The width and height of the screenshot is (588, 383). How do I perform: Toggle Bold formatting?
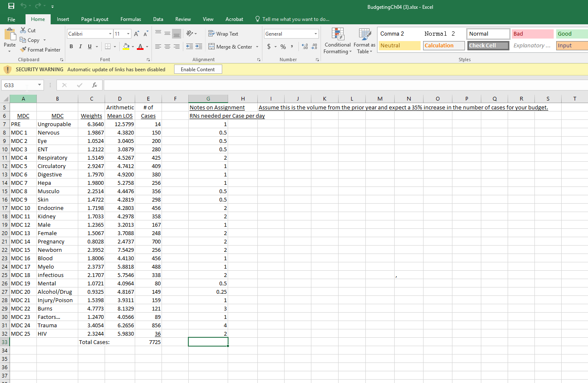tap(71, 47)
